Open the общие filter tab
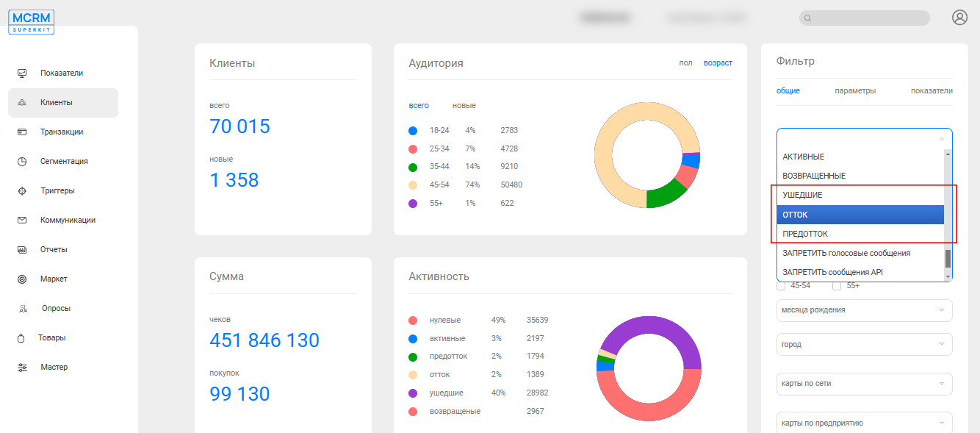980x433 pixels. [x=788, y=90]
